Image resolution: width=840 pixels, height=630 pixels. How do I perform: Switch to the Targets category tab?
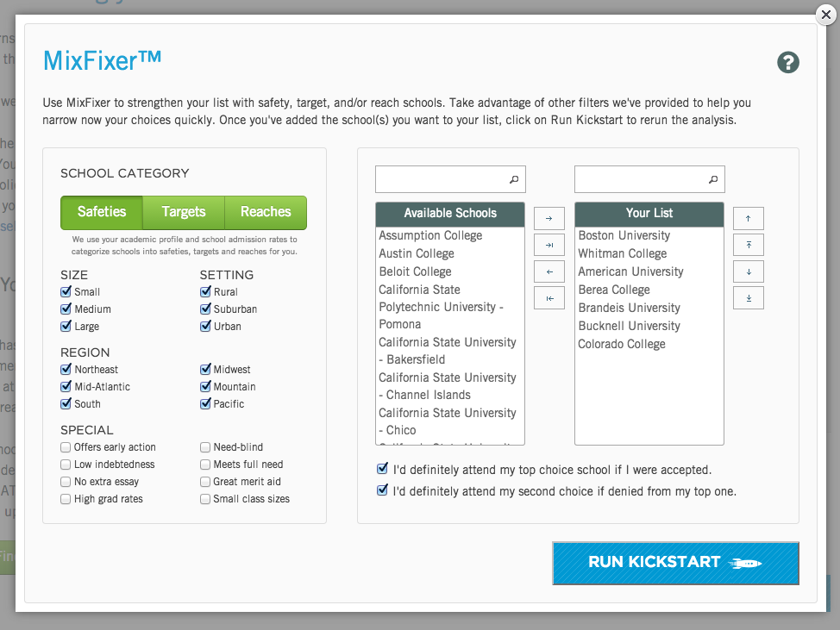(184, 213)
